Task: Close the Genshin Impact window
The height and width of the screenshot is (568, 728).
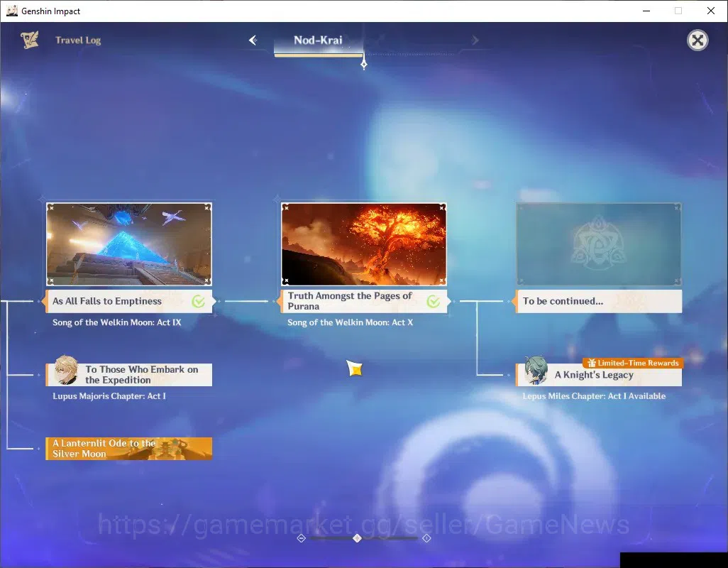Action: click(x=711, y=11)
